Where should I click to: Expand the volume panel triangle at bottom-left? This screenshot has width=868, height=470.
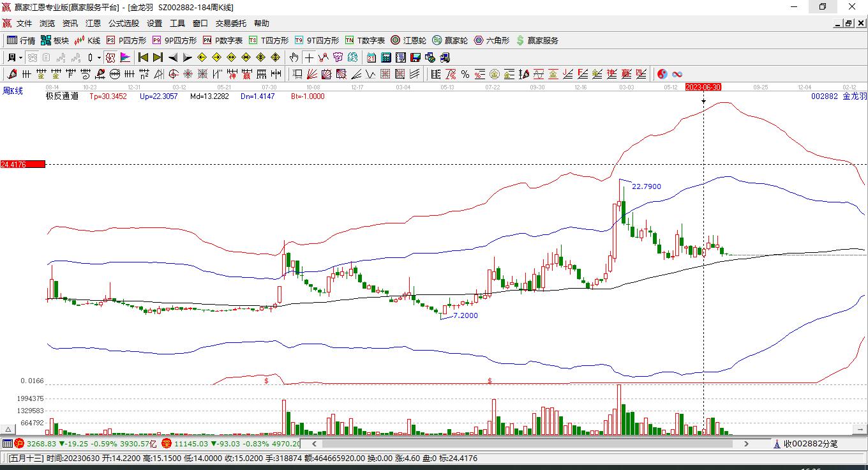(8, 430)
